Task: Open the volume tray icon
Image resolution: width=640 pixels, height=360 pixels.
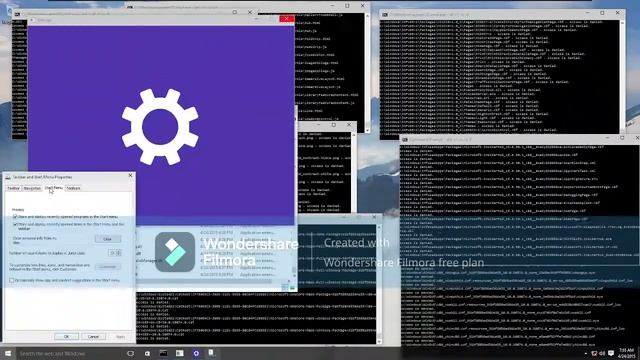Action: point(602,353)
